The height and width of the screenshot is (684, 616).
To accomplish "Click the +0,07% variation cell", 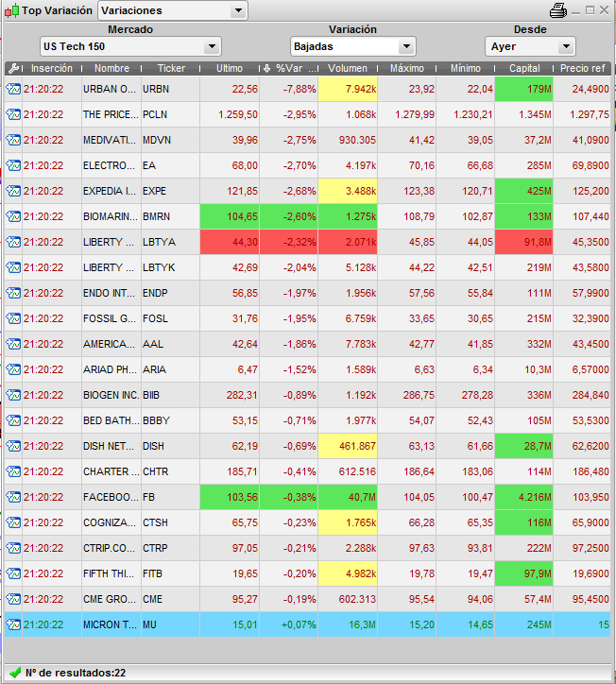I will point(289,625).
